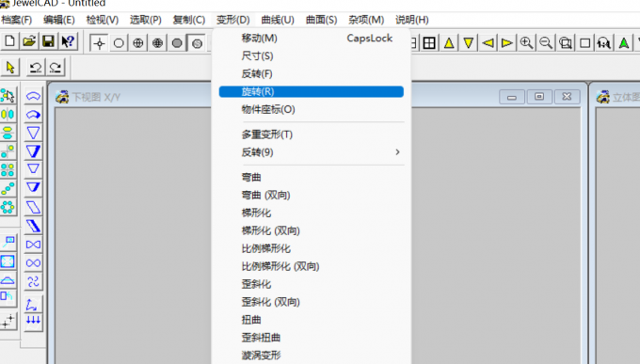Click the two horizontal ovals mirror copy icon

(8, 133)
